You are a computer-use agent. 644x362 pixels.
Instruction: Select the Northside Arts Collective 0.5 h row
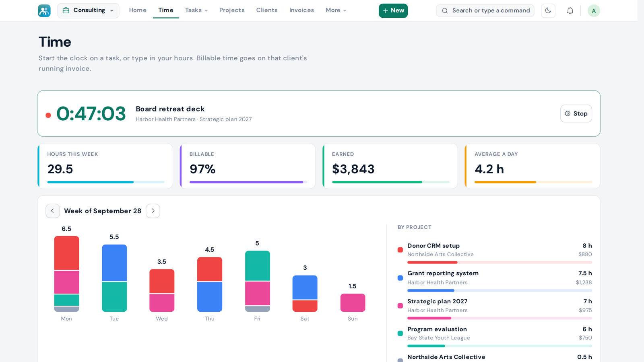495,357
